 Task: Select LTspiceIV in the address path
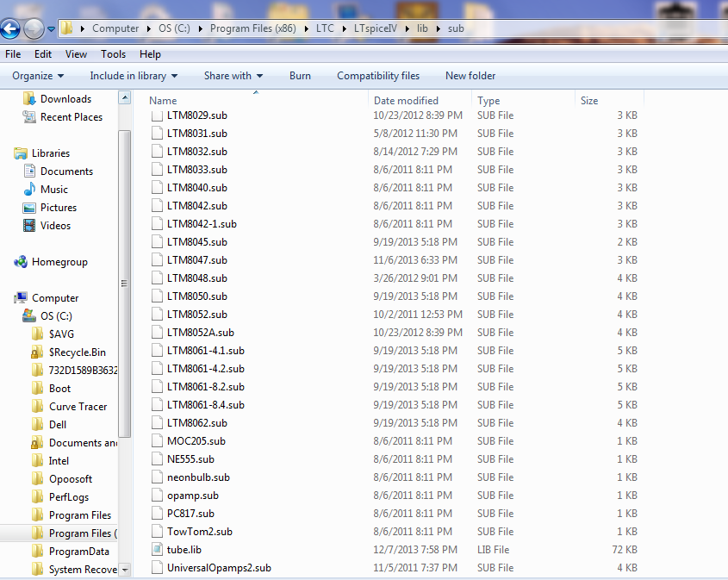375,28
